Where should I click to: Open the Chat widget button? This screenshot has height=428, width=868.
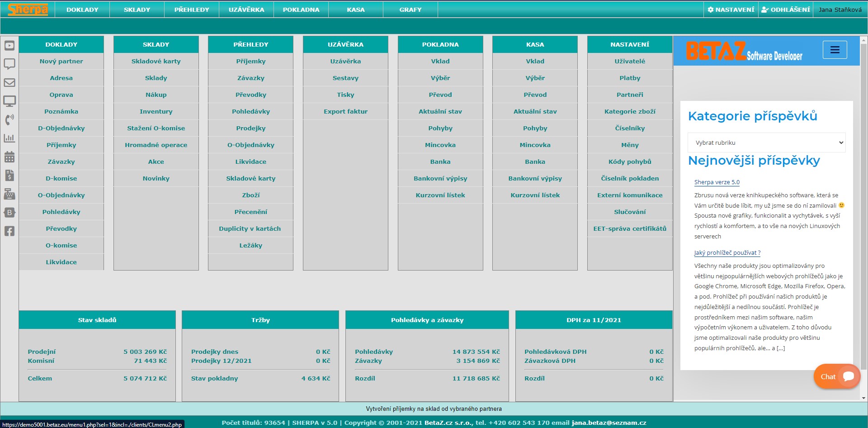836,376
